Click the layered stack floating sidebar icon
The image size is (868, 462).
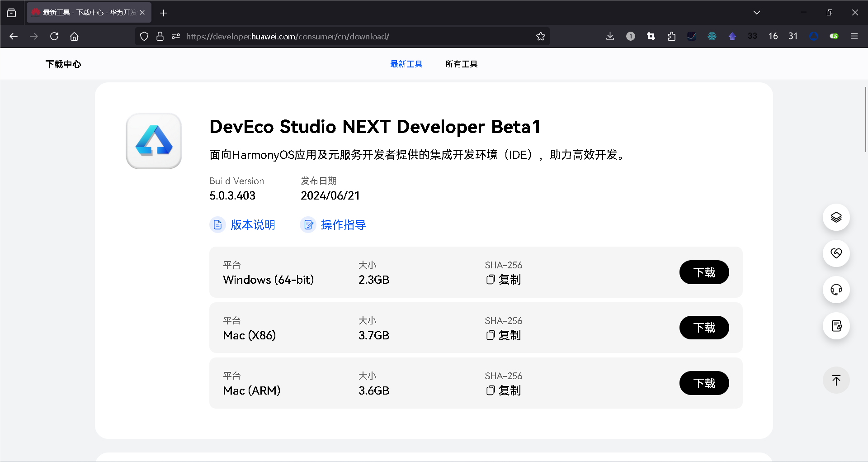836,217
